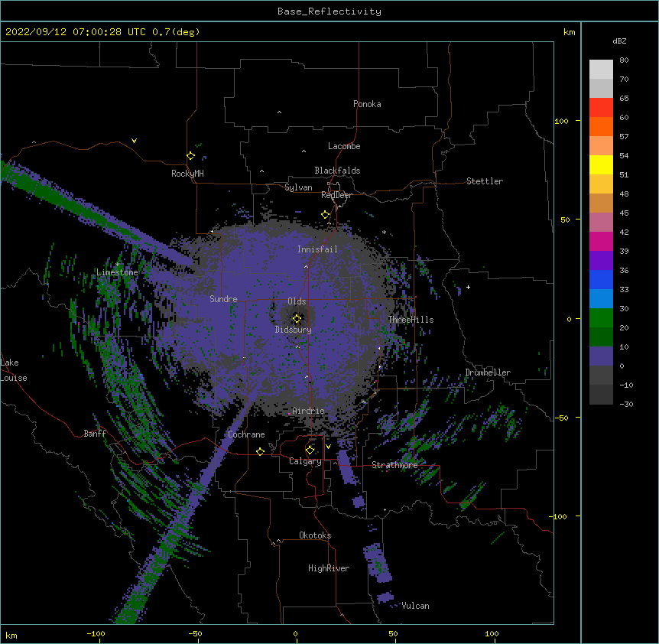Pick the red 60-65 dBZ legend swatch
The height and width of the screenshot is (644, 659).
(601, 108)
